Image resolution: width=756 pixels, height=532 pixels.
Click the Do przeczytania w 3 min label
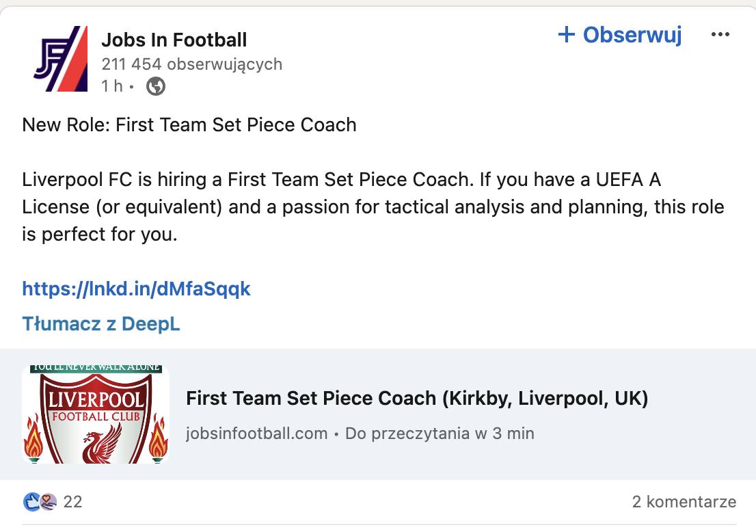point(440,433)
